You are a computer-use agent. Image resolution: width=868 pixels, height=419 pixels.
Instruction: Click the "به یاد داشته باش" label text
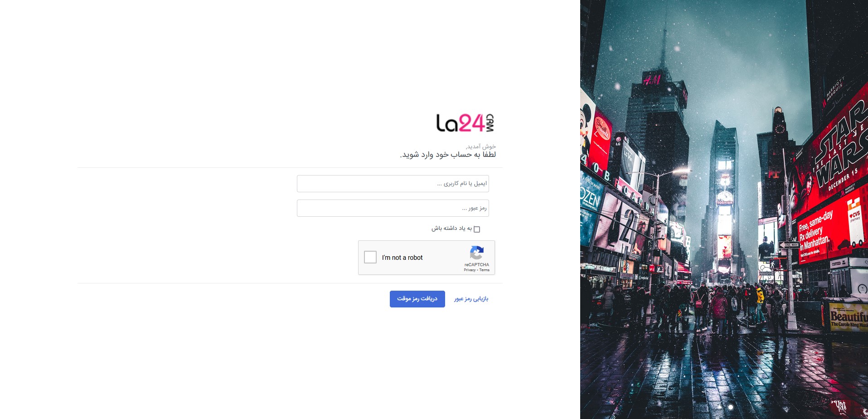point(451,228)
